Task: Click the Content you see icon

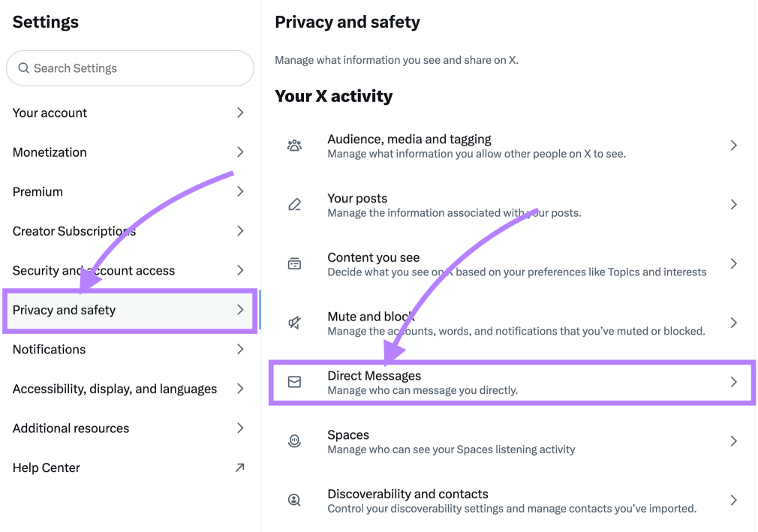Action: pyautogui.click(x=294, y=264)
